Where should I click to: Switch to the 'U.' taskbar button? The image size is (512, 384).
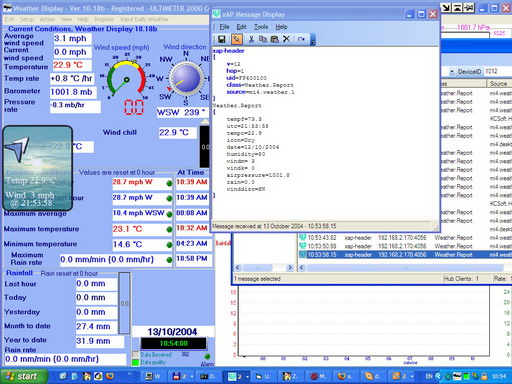click(263, 376)
